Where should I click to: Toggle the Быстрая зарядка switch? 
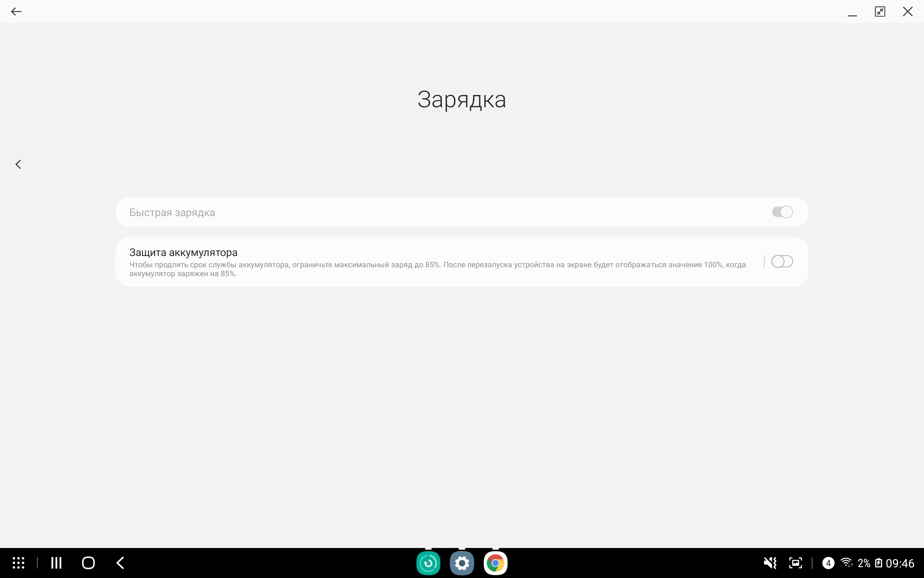tap(782, 212)
